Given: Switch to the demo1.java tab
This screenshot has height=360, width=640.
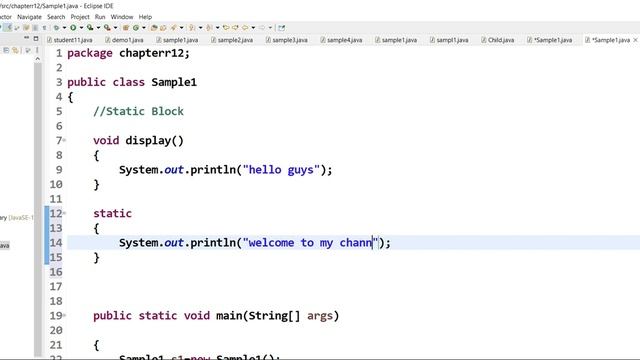Looking at the screenshot, I should tap(124, 40).
